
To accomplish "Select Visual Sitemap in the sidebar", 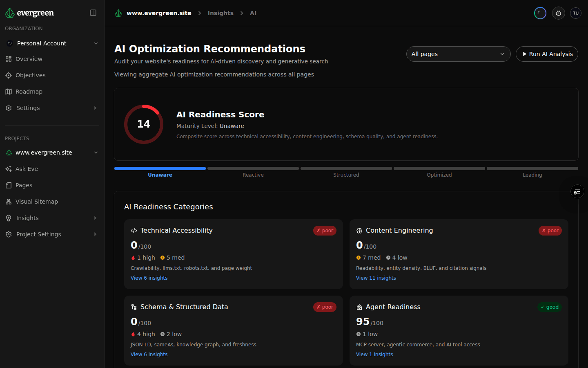I will coord(37,201).
